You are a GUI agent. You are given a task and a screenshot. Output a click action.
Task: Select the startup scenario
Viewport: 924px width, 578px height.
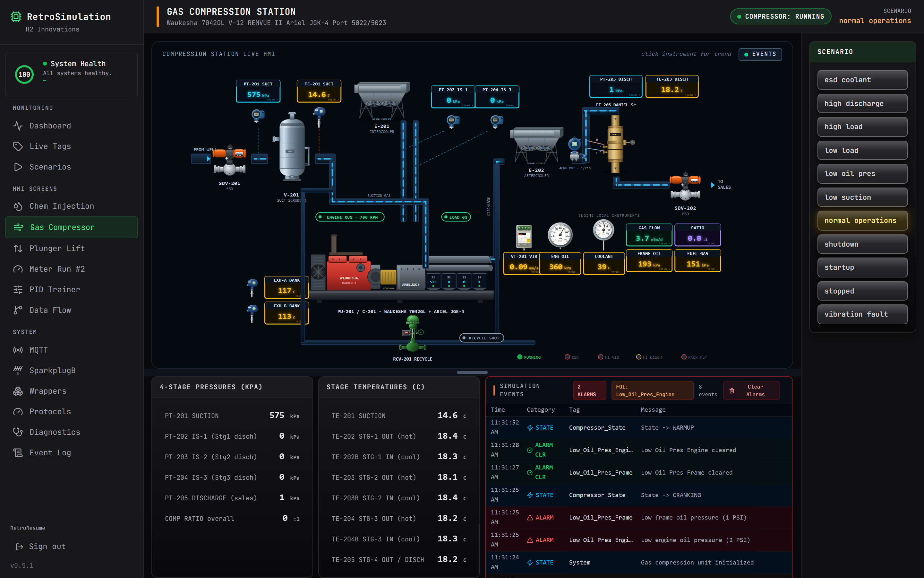pyautogui.click(x=862, y=267)
